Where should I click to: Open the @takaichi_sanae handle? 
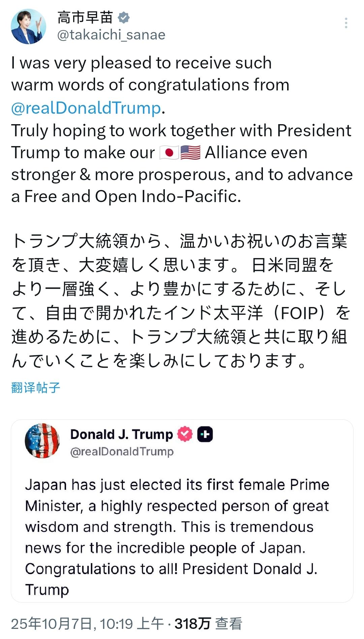(111, 35)
